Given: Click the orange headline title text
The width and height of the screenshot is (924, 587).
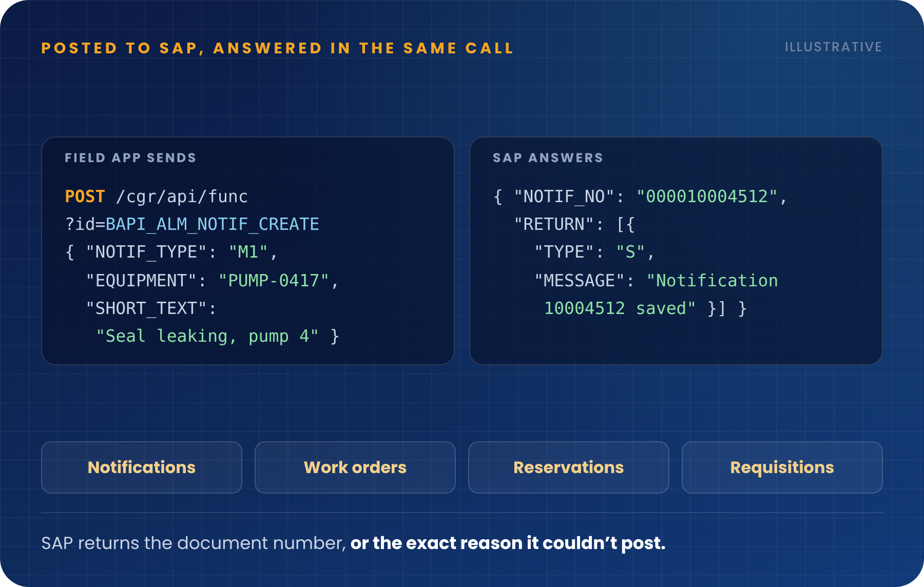Looking at the screenshot, I should pyautogui.click(x=277, y=48).
